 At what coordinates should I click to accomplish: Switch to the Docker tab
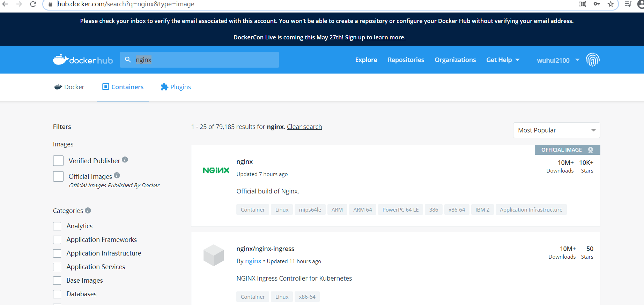(69, 87)
